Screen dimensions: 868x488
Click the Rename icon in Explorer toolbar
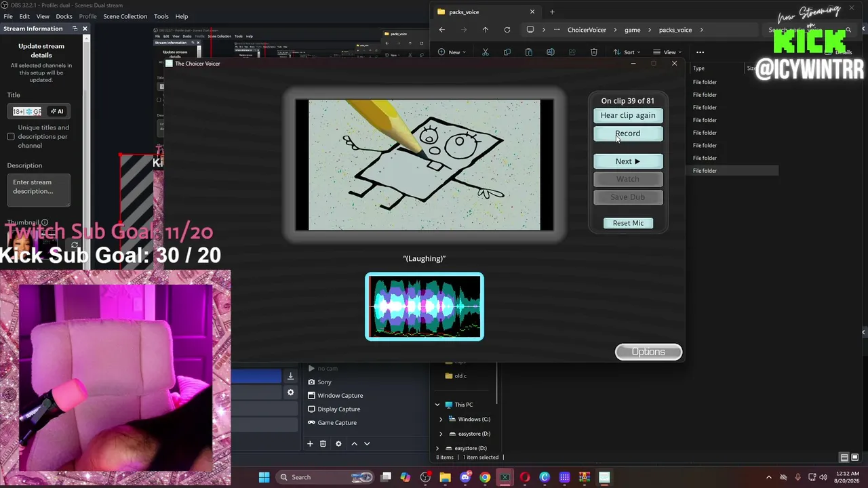[551, 52]
